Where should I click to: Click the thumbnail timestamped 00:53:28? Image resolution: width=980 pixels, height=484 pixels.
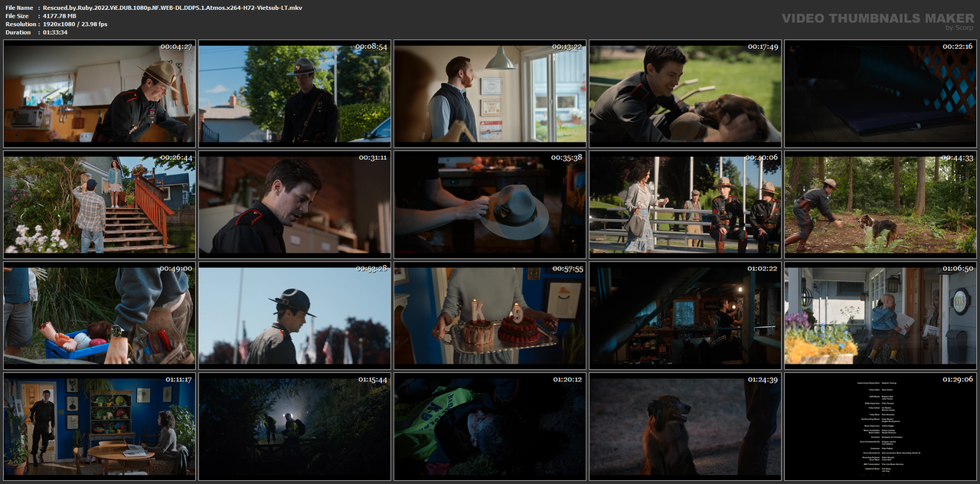click(x=293, y=314)
